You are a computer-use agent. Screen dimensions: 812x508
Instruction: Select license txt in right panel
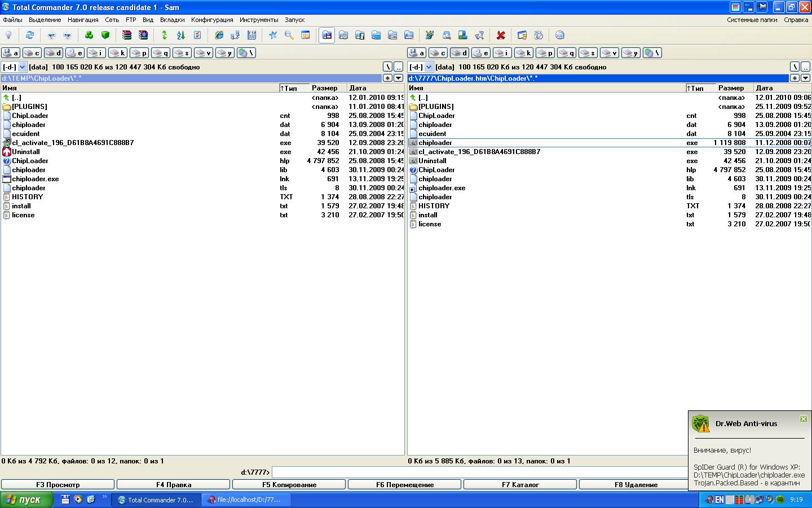(x=609, y=224)
